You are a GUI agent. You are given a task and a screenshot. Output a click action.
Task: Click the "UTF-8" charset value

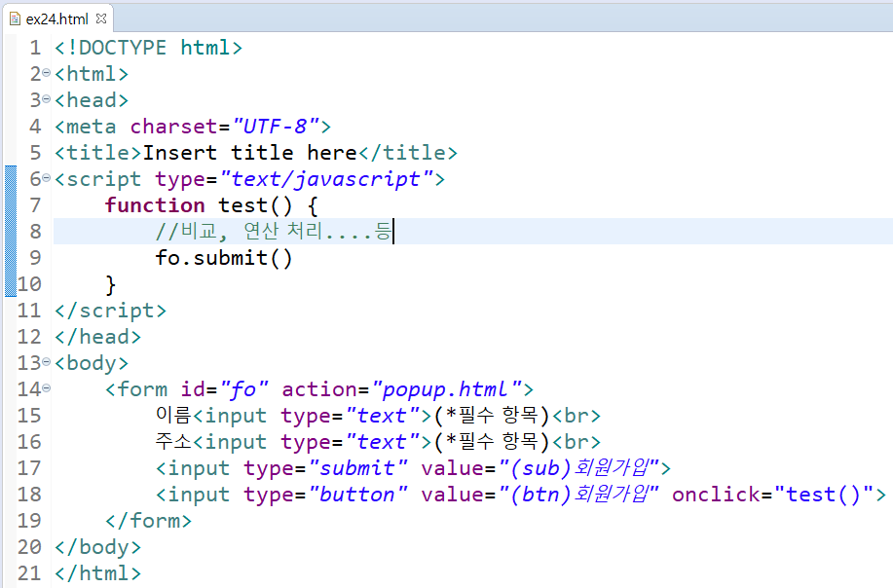(276, 127)
